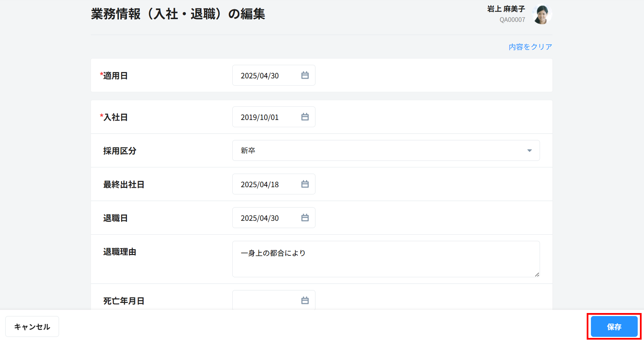Click the 適用日 date text 2025/04/30

click(260, 76)
